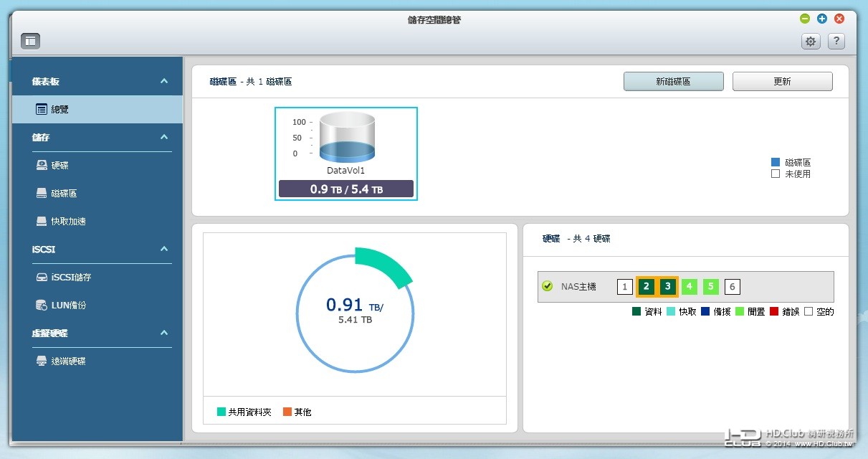Click the 硬碟 - 共 4 硬碟 heading
The image size is (868, 459).
coord(576,239)
